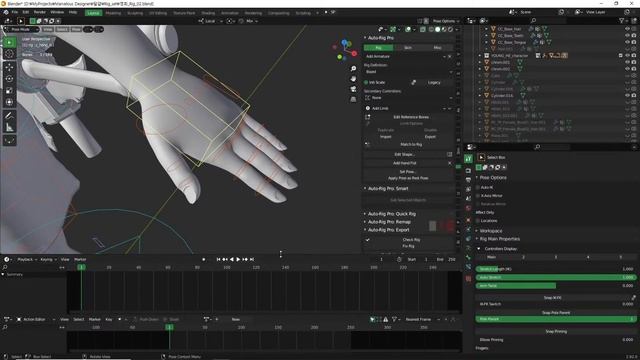640x360 pixels.
Task: Toggle visibility eye of CC_Base_Teeth row
Action: [x=627, y=36]
